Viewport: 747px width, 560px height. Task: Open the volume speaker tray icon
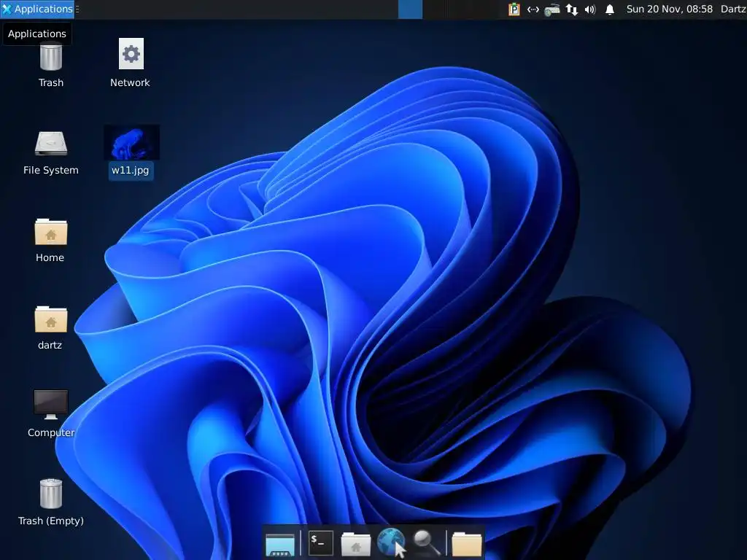coord(590,9)
